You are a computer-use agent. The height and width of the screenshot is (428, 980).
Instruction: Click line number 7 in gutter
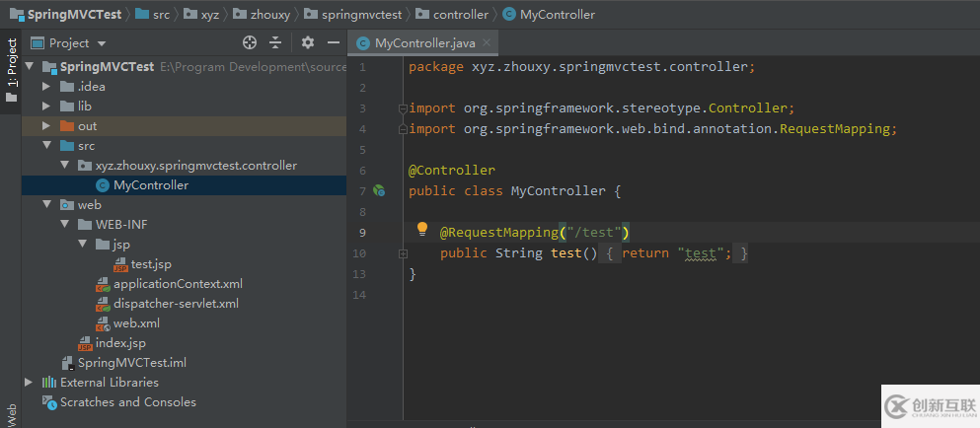point(363,191)
